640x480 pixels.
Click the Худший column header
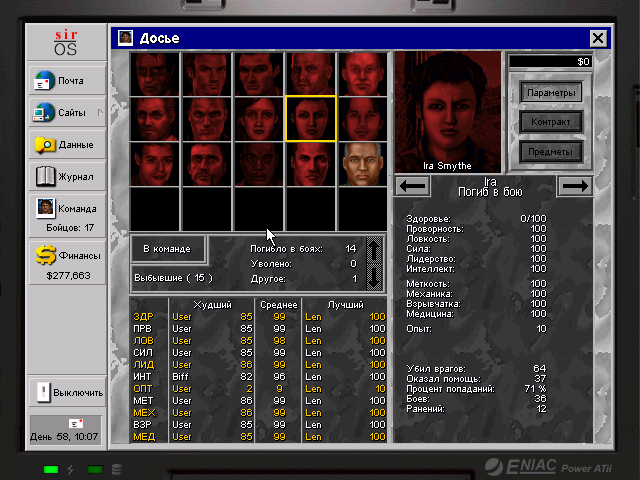pyautogui.click(x=212, y=305)
